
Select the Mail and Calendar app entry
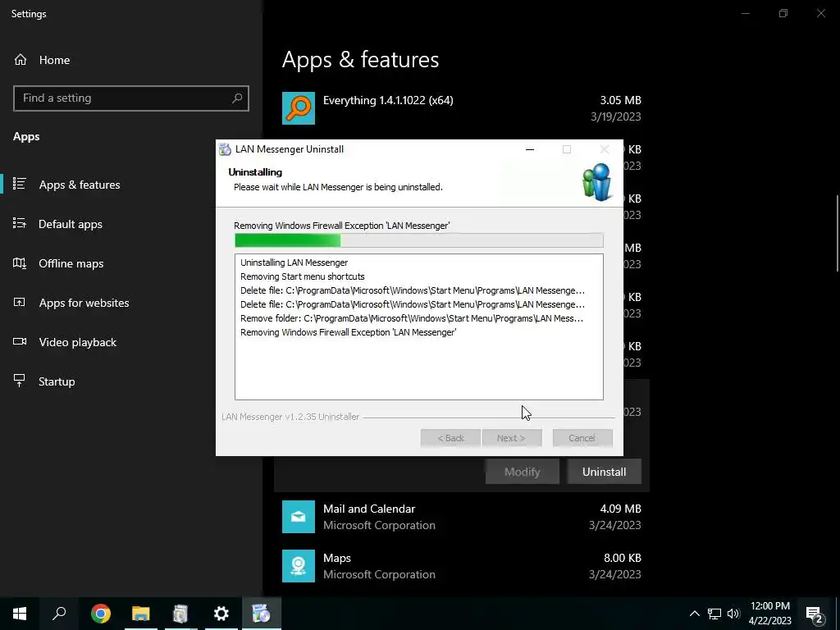pos(462,517)
